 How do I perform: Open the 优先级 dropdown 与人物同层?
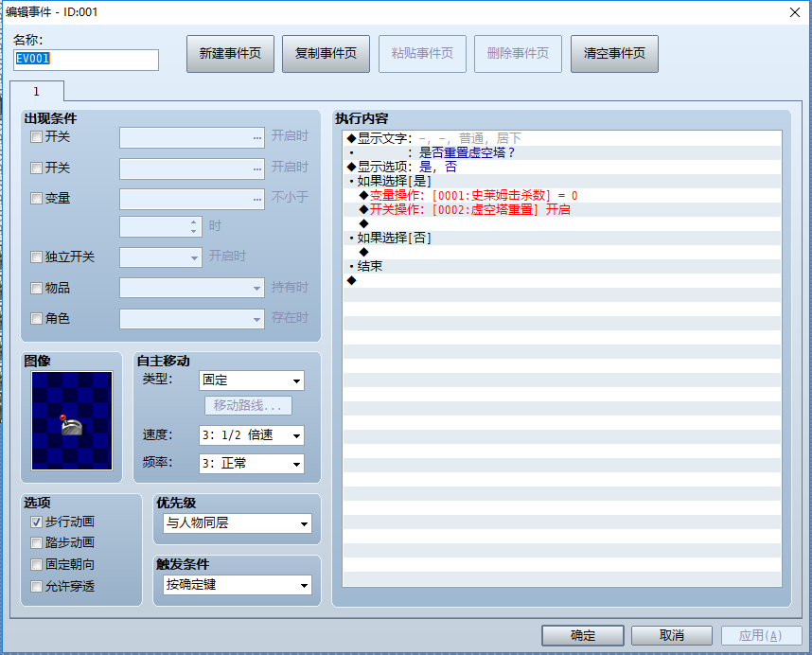(238, 523)
